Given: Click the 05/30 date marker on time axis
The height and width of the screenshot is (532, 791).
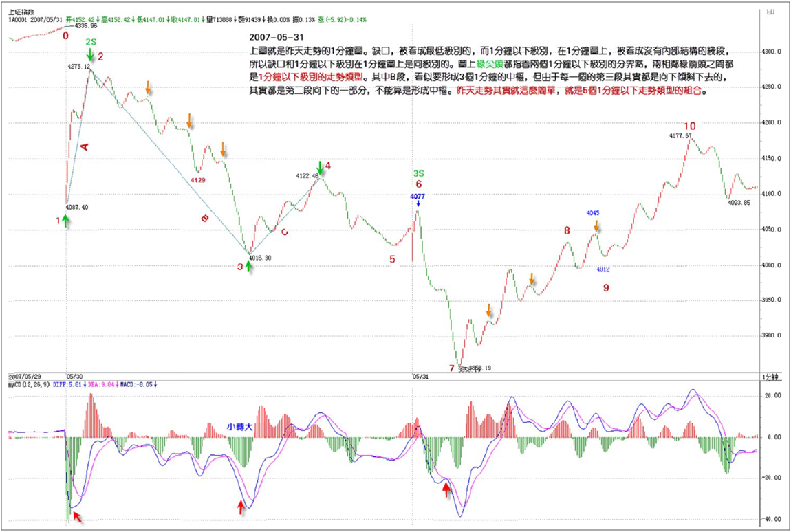Looking at the screenshot, I should 74,377.
